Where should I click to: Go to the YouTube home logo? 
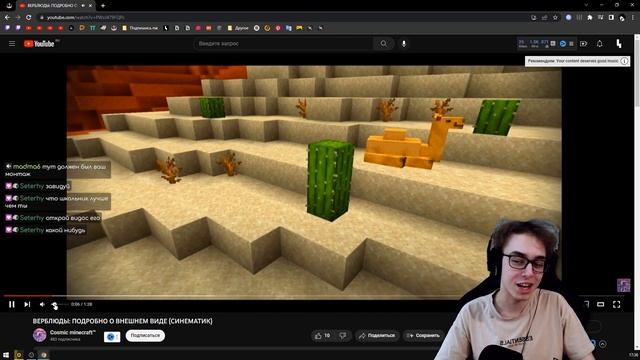[39, 44]
